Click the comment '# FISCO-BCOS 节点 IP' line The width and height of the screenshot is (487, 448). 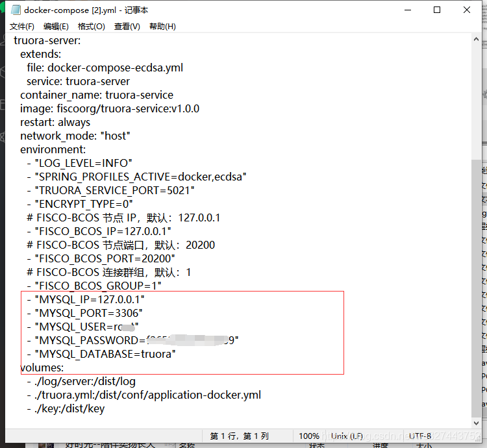(x=123, y=218)
